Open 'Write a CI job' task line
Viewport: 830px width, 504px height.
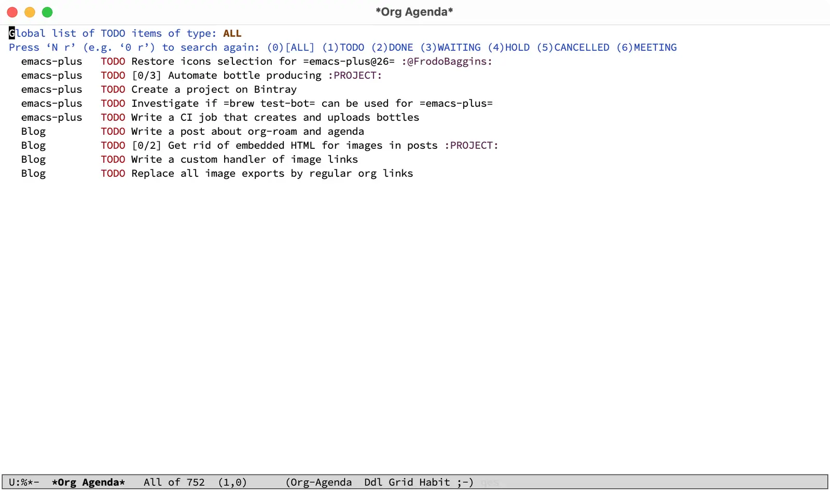coord(275,118)
